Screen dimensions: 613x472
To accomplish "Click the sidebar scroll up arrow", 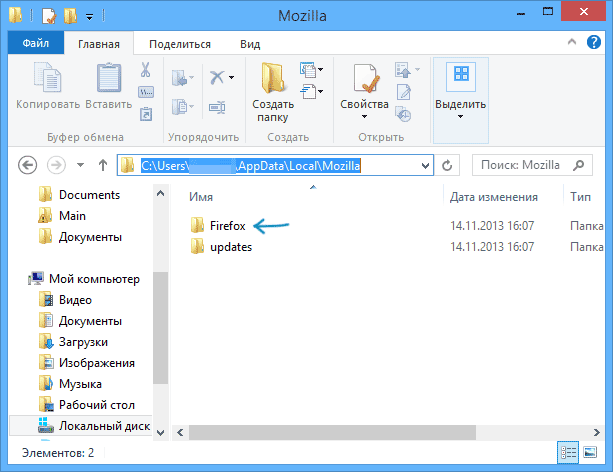I will click(160, 193).
